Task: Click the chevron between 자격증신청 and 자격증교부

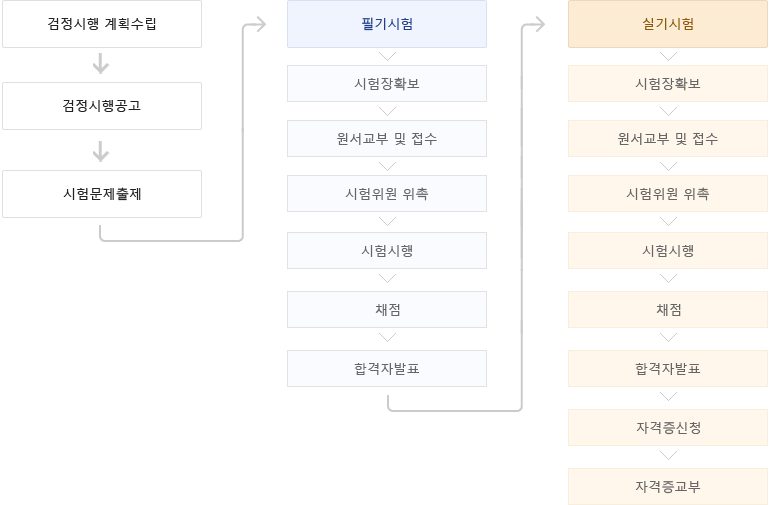Action: [668, 456]
